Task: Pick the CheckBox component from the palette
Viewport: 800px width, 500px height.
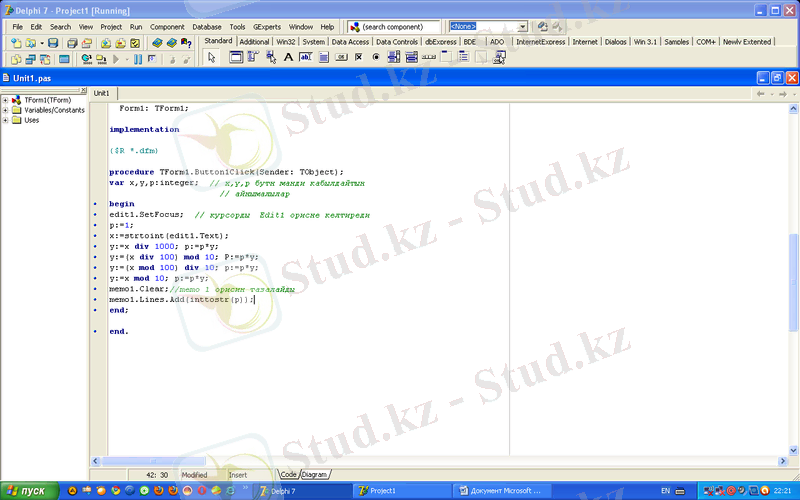Action: [x=359, y=57]
